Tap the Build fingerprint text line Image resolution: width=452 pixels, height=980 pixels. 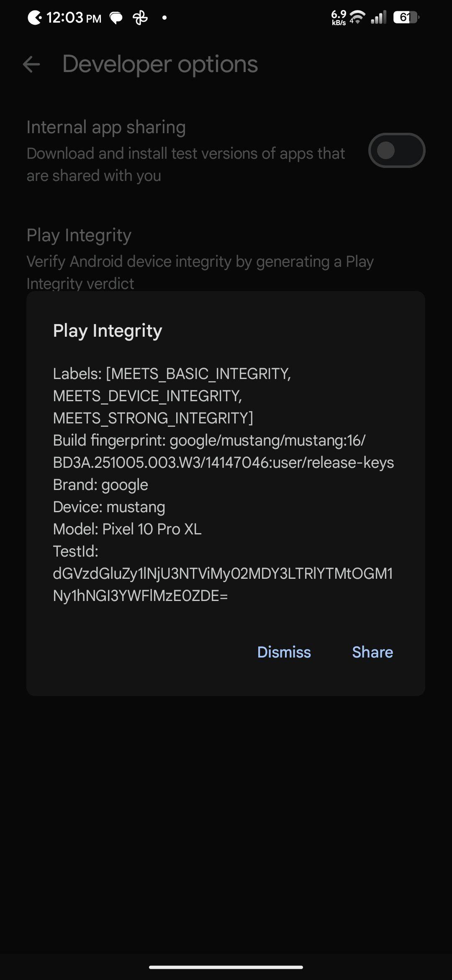click(x=223, y=451)
